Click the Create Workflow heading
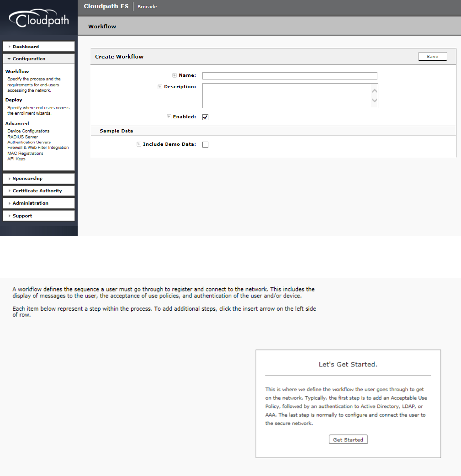 pyautogui.click(x=119, y=57)
